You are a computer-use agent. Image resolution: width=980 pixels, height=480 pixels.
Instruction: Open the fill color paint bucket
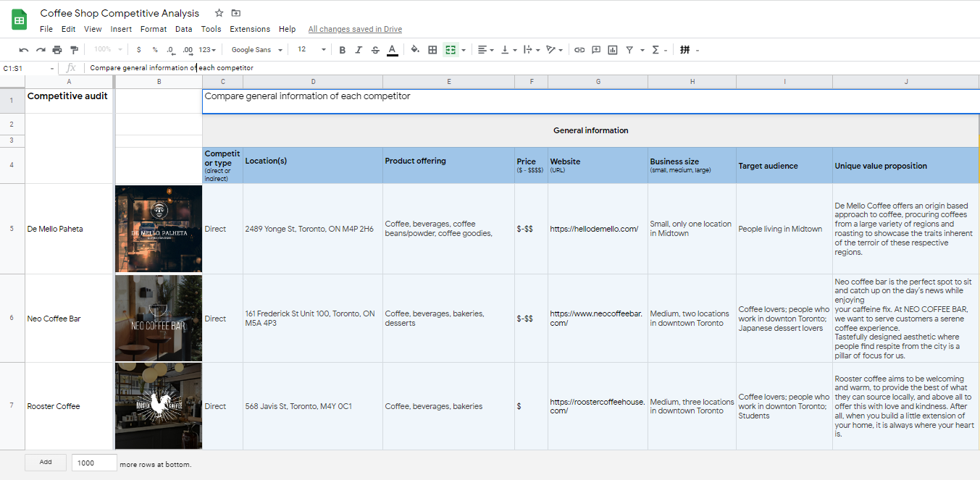pyautogui.click(x=415, y=50)
